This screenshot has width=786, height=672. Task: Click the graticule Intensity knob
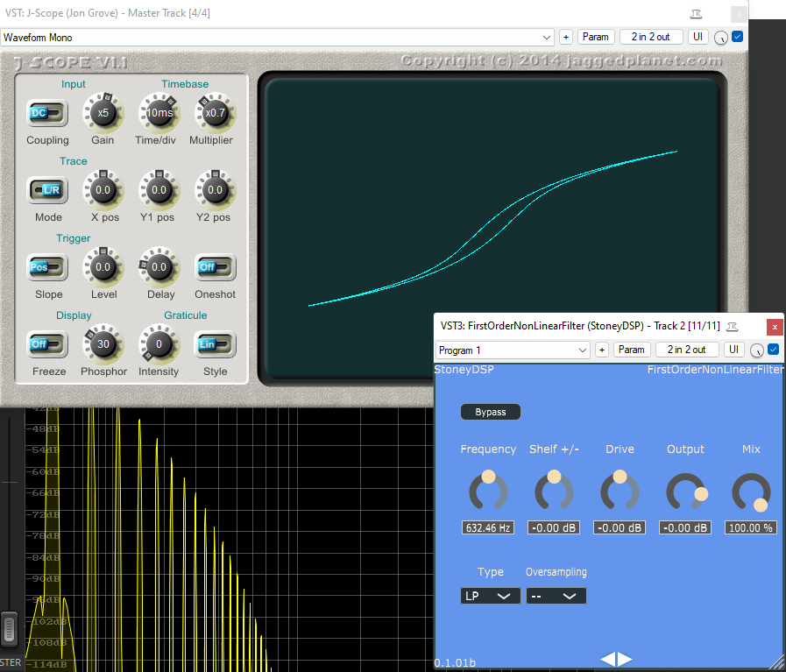[159, 344]
